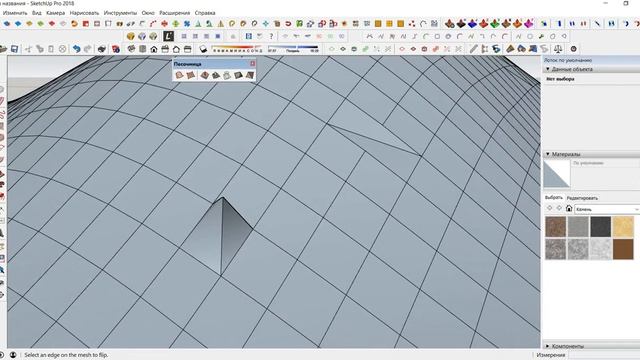Select the From Scratch sandbox tool
This screenshot has height=360, width=640.
[x=190, y=75]
